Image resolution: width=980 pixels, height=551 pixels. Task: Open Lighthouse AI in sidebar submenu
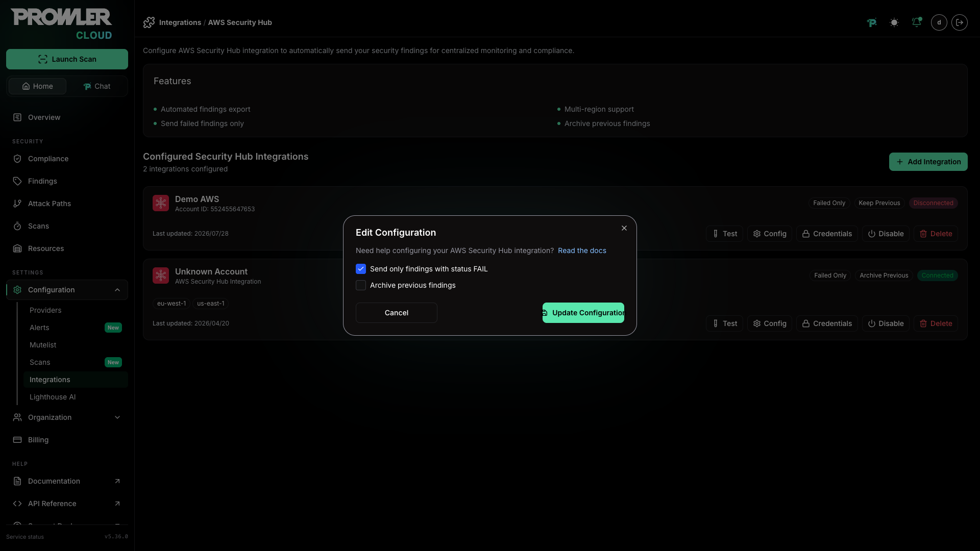[53, 397]
